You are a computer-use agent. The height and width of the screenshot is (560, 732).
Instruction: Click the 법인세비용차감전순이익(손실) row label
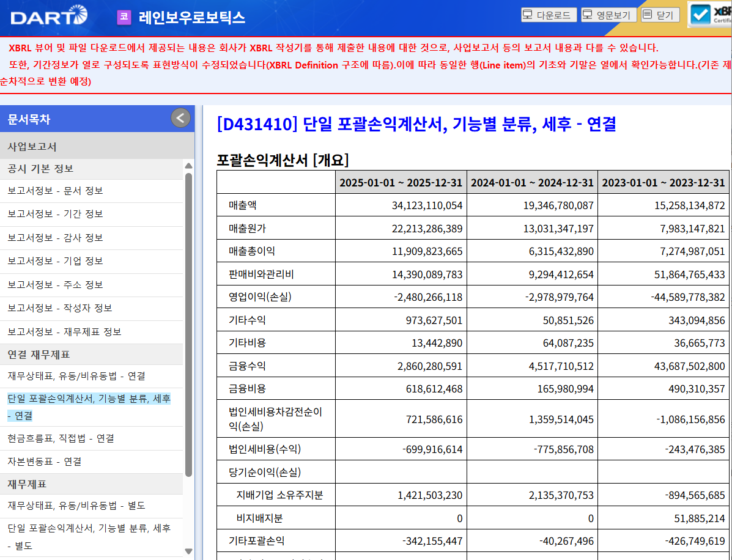coord(275,419)
